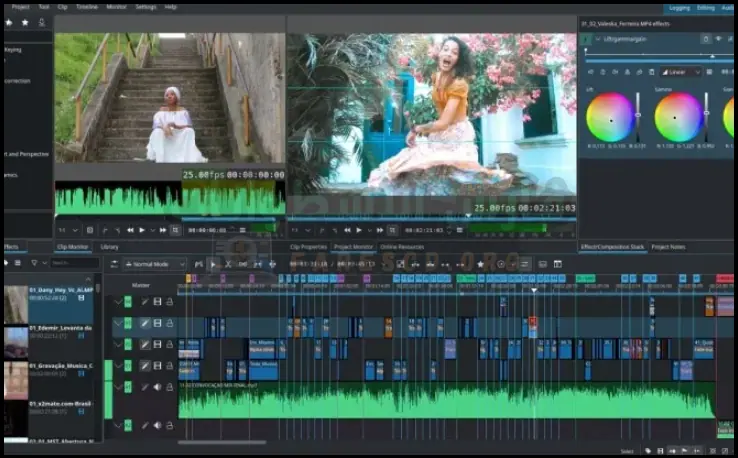Open the Linear interpolation dropdown
This screenshot has width=738, height=458.
click(680, 72)
